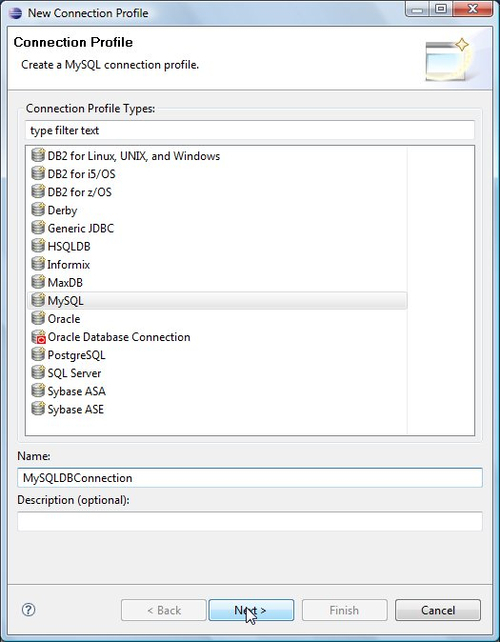This screenshot has width=500, height=642.
Task: Click the Generic JDBC database icon
Action: [38, 228]
